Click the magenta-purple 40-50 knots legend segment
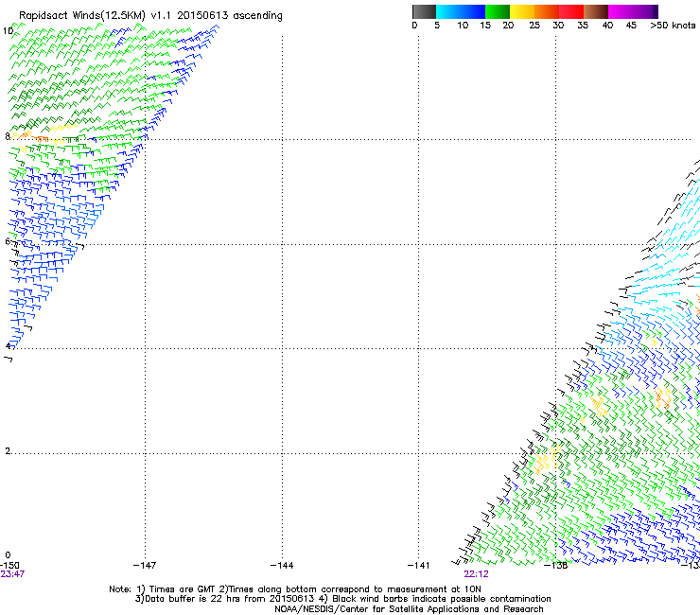This screenshot has height=615, width=700. 633,11
